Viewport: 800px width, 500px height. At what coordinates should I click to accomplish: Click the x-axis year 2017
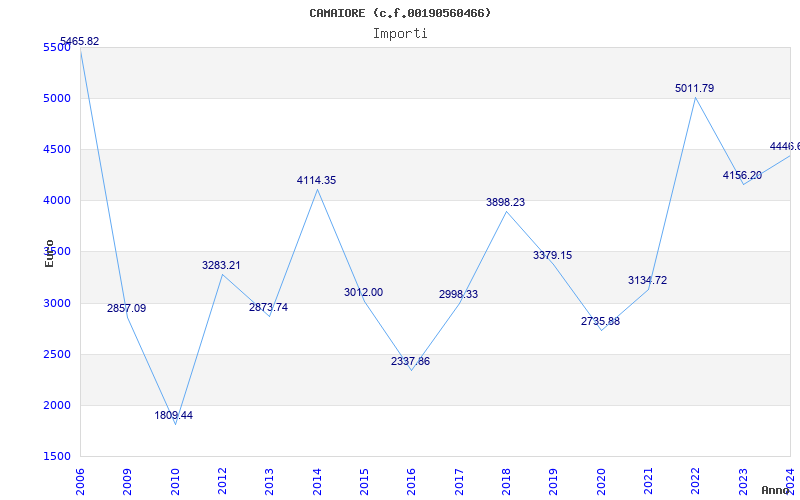(x=459, y=482)
